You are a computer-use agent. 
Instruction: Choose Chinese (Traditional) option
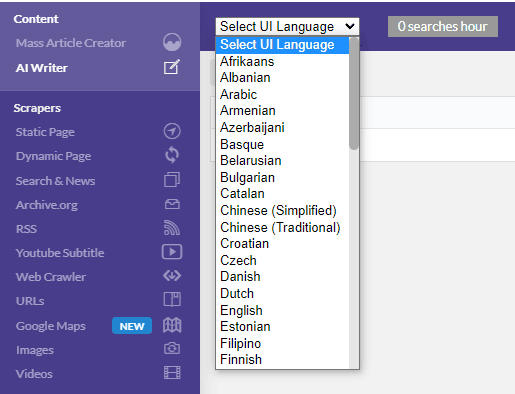point(282,227)
